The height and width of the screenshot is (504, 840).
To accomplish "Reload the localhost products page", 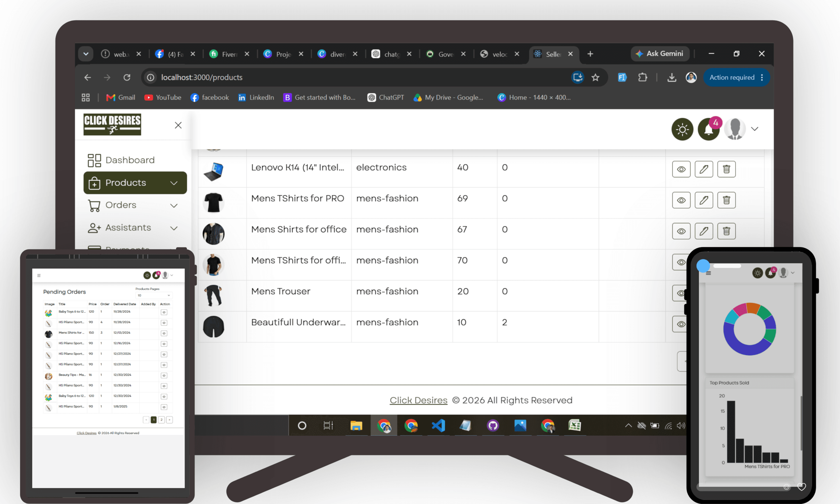I will (x=127, y=77).
